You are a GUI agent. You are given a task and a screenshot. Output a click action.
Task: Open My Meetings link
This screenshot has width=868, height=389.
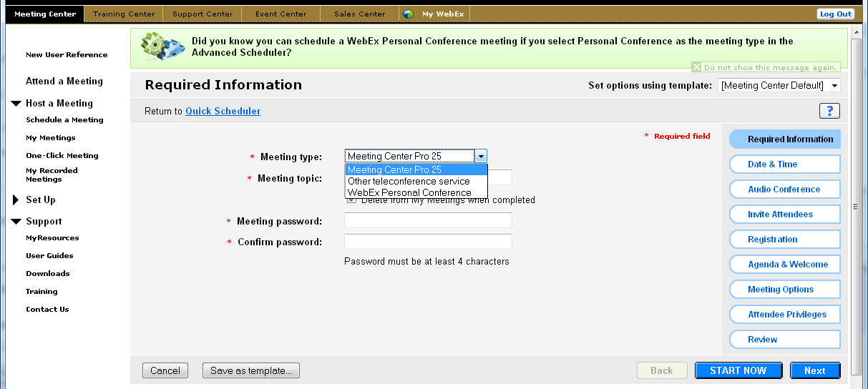point(50,138)
